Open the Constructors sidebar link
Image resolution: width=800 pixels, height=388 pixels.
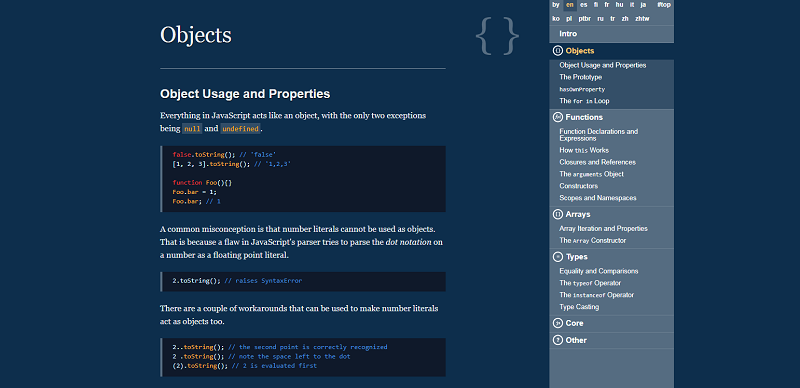(x=579, y=186)
